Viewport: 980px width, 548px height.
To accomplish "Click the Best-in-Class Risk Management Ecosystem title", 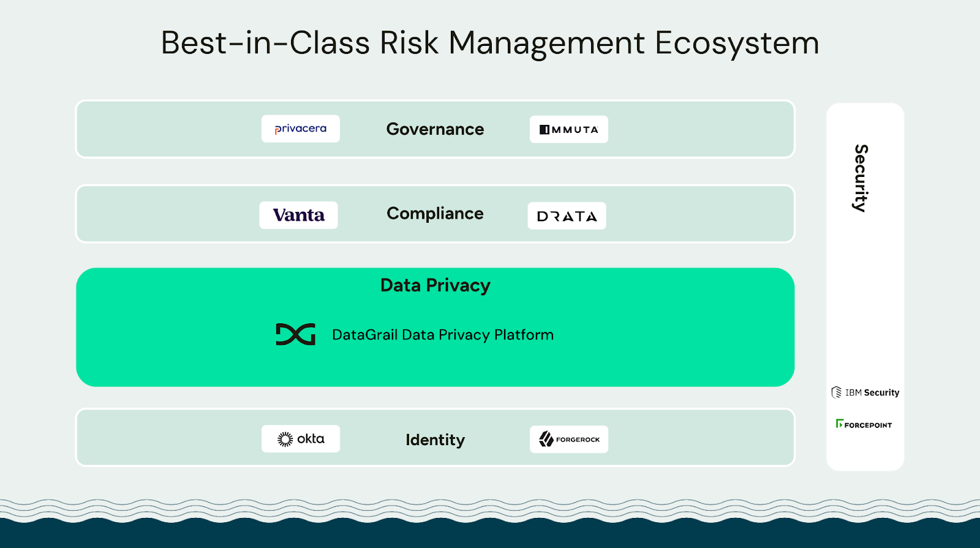I will tap(490, 43).
